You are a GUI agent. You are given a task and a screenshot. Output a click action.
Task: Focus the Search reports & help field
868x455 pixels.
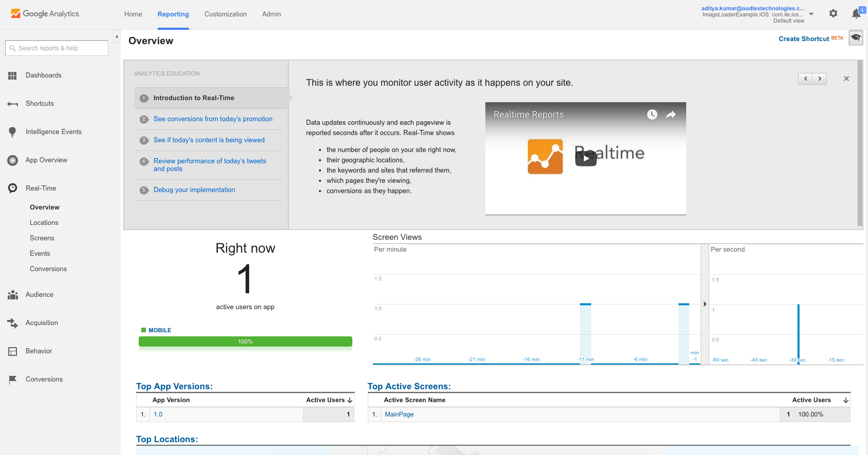pyautogui.click(x=56, y=48)
